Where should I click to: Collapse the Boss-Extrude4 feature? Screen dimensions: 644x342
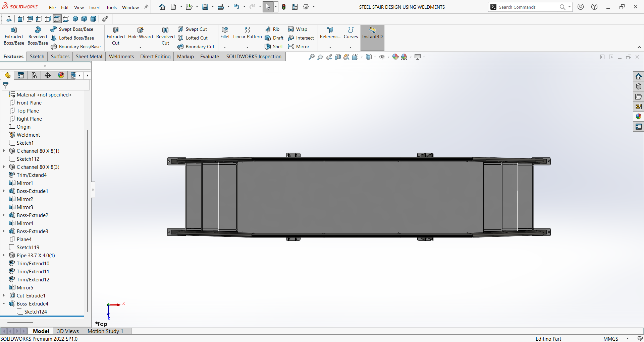4,303
